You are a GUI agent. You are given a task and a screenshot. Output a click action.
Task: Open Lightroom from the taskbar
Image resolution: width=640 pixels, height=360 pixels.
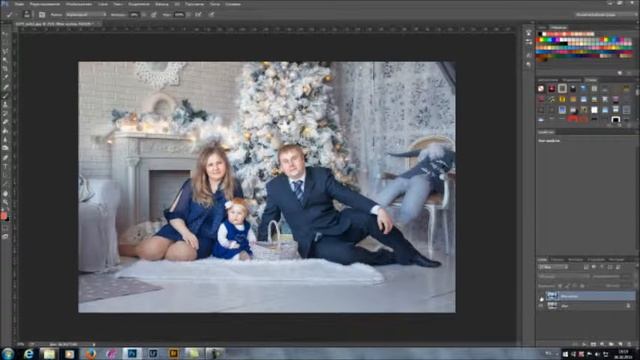(x=153, y=353)
